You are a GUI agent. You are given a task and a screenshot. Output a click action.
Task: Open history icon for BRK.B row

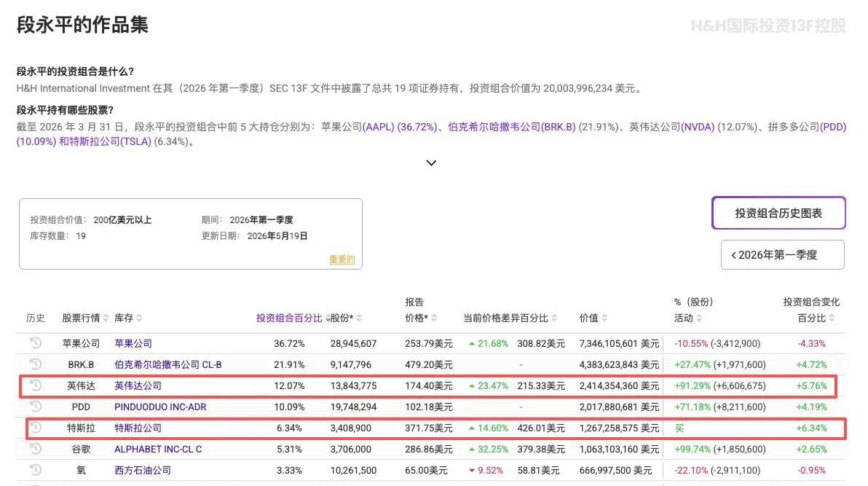click(36, 364)
